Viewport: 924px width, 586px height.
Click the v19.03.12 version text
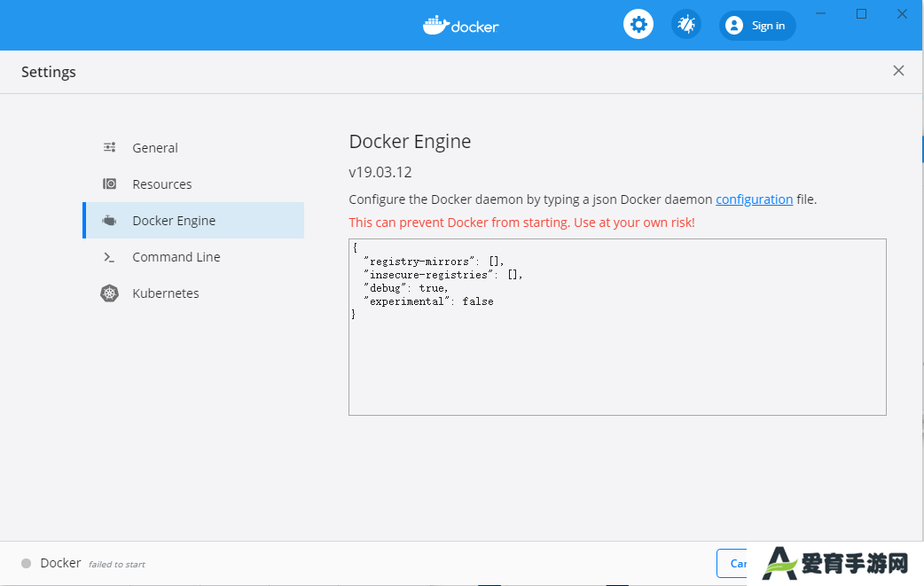tap(380, 172)
